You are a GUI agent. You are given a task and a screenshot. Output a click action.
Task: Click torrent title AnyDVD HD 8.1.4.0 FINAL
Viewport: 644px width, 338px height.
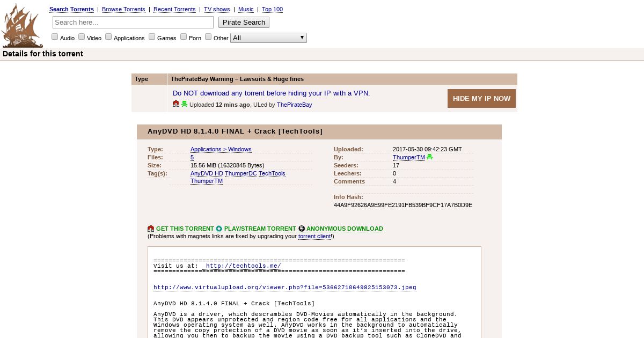[235, 131]
